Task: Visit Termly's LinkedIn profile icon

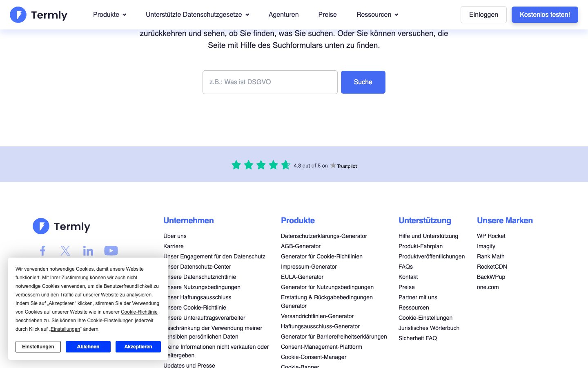Action: tap(88, 251)
